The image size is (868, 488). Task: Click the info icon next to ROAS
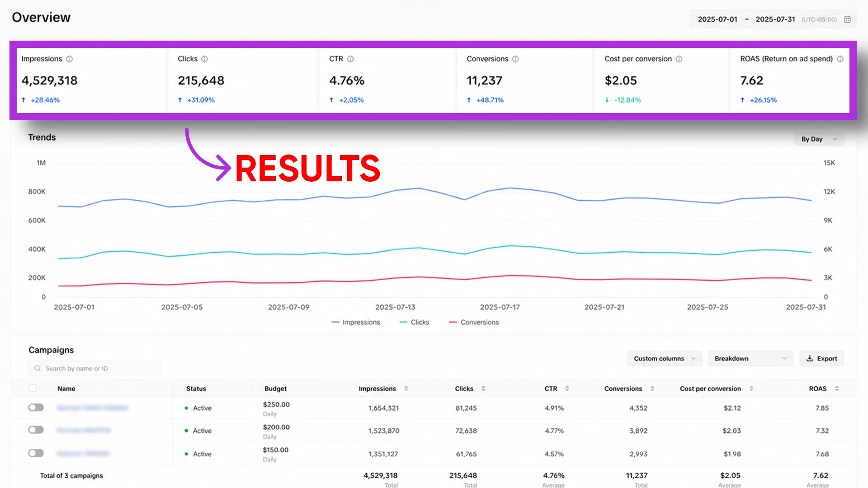pyautogui.click(x=840, y=59)
